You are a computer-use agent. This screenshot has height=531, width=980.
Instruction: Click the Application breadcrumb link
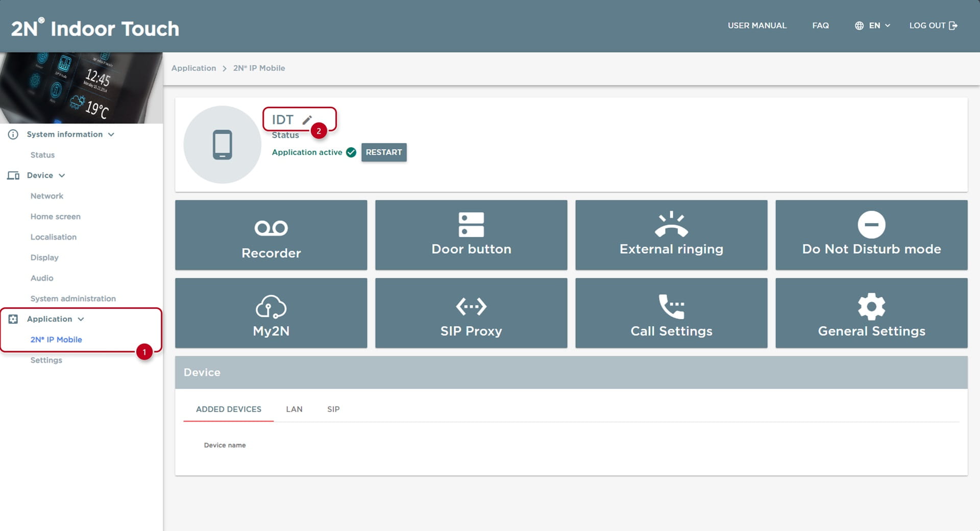pyautogui.click(x=193, y=68)
